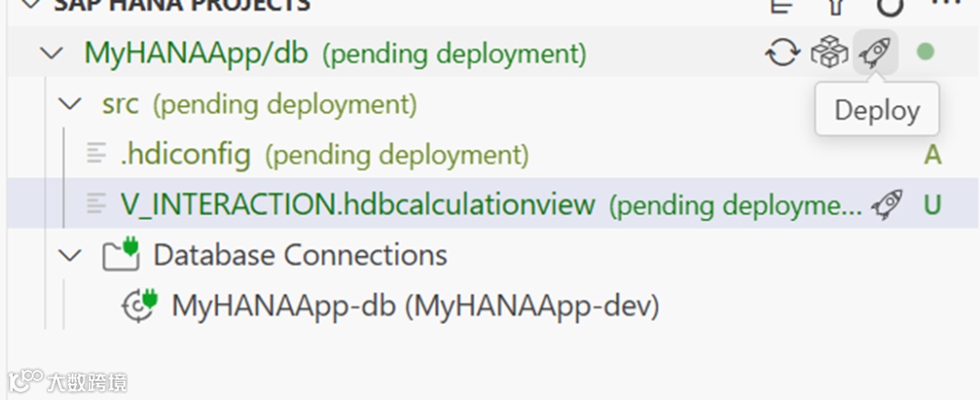Click 'pending deployment' text beside src

[285, 105]
